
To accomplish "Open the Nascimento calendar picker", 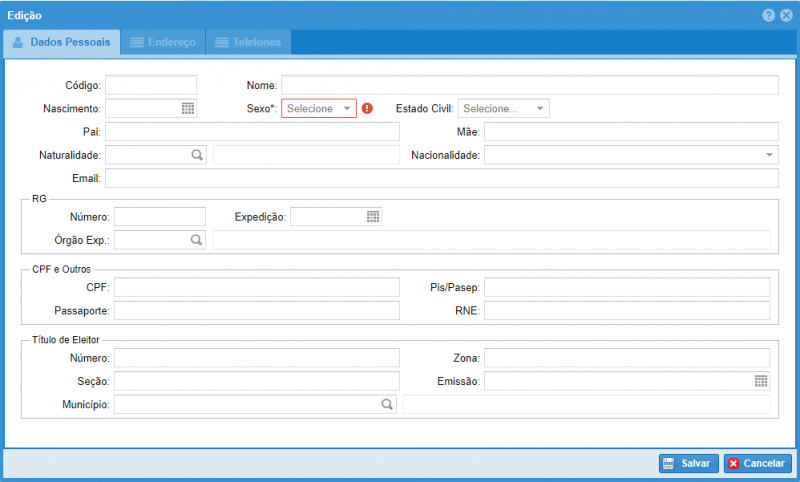I will coord(188,109).
